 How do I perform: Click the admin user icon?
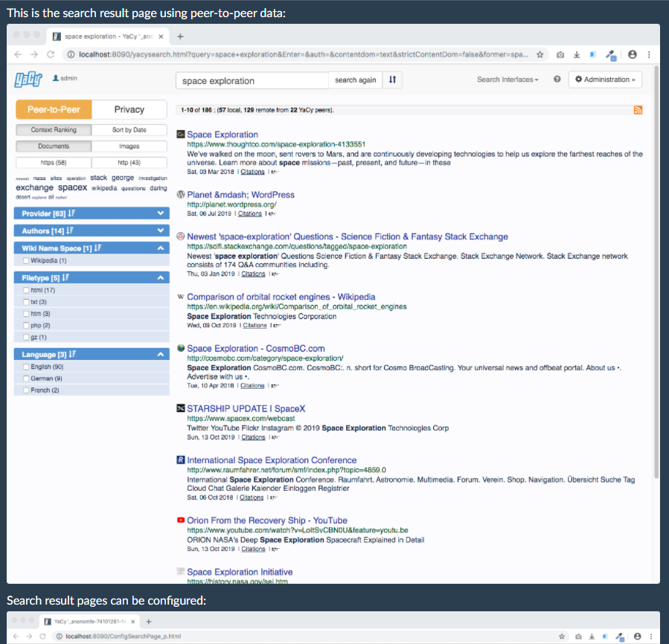(56, 78)
